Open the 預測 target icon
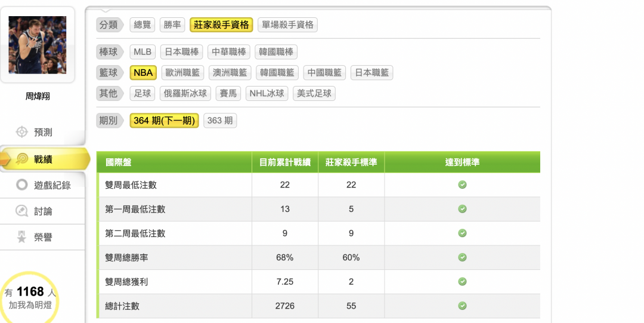Screen dimensions: 644x323 [x=22, y=132]
